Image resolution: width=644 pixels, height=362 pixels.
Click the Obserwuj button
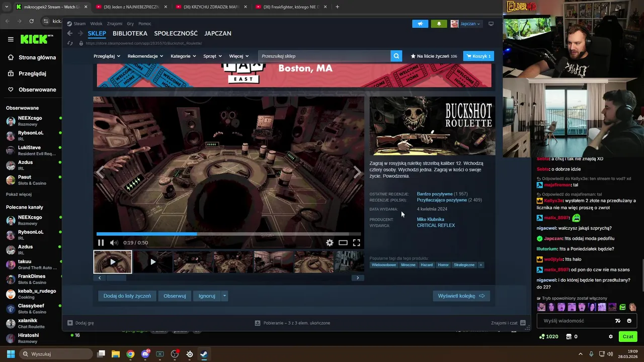175,296
